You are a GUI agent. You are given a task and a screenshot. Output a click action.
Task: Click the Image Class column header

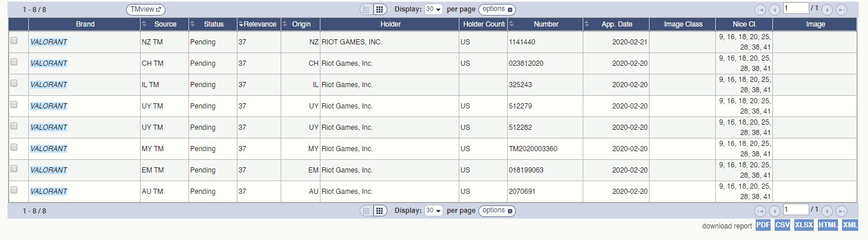[682, 24]
